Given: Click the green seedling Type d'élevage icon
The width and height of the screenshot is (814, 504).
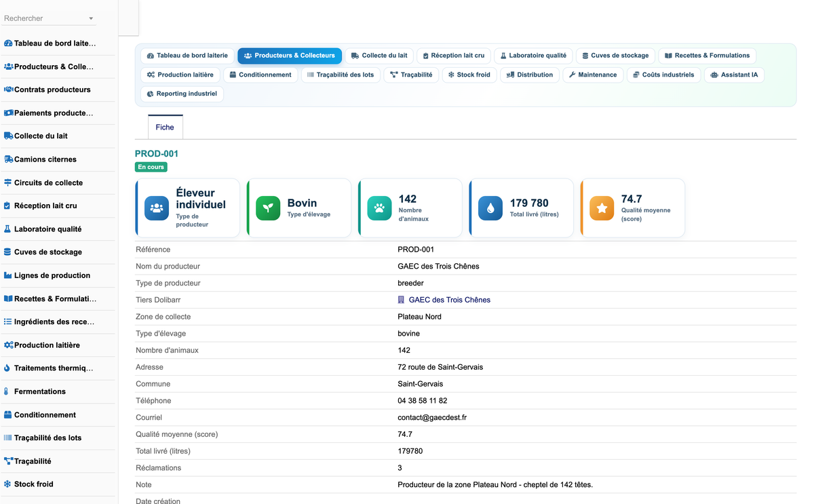Looking at the screenshot, I should [268, 208].
